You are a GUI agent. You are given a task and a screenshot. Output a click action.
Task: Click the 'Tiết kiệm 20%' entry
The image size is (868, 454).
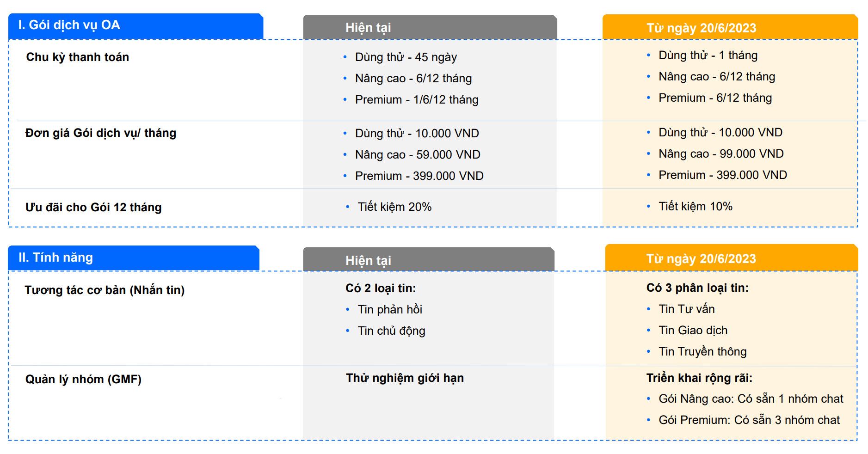coord(394,207)
